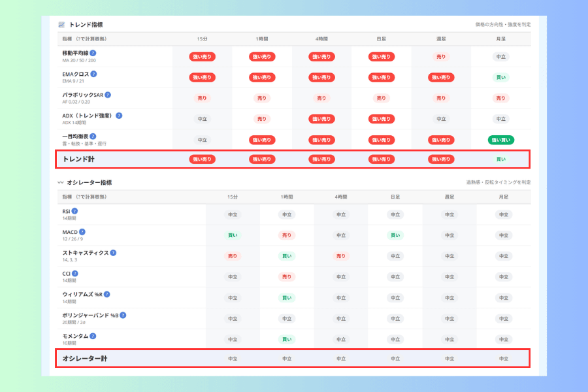Click the 売り badge in MACD row

(x=287, y=236)
